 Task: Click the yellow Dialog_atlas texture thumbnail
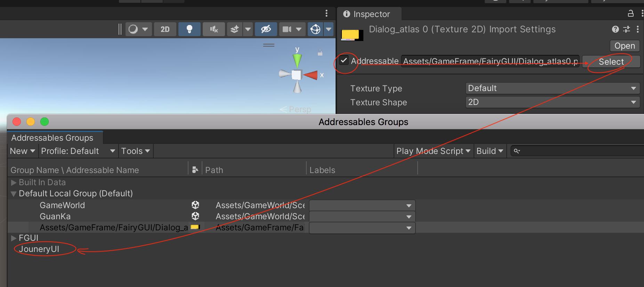coord(351,34)
